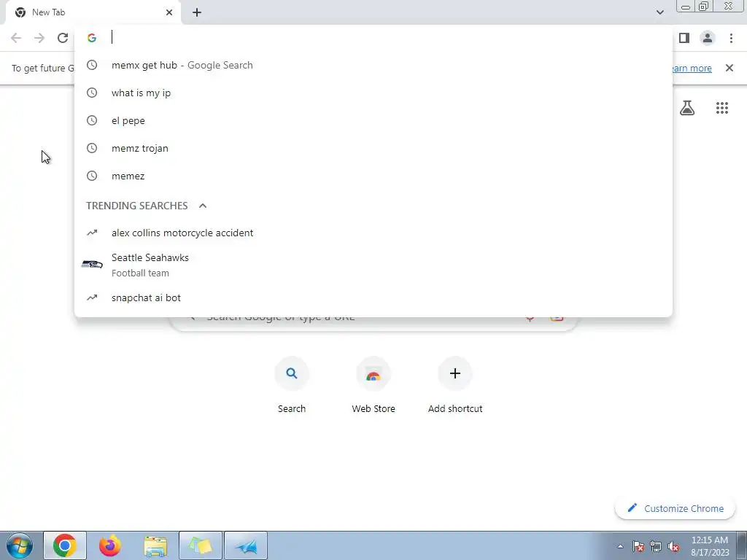Select snapchat ai bot trending search
Viewport: 747px width, 560px height.
point(373,297)
